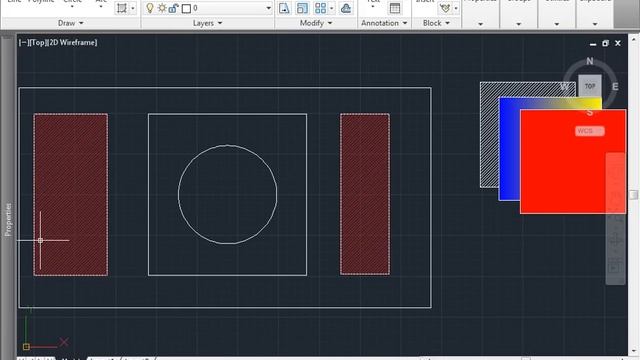Expand the Block panel title

click(x=436, y=23)
